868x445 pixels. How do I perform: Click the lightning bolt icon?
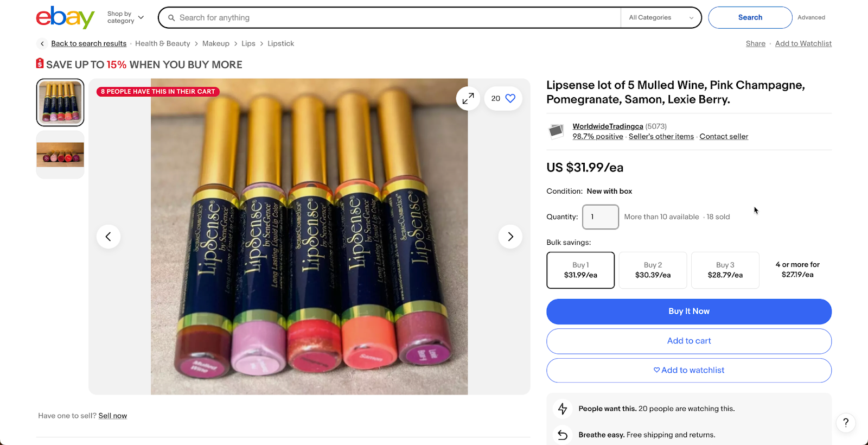click(x=563, y=409)
